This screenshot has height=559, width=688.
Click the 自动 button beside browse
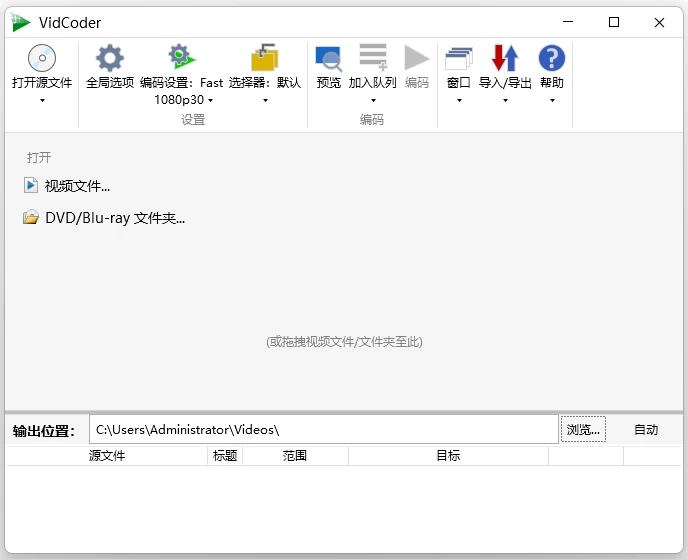pyautogui.click(x=646, y=430)
